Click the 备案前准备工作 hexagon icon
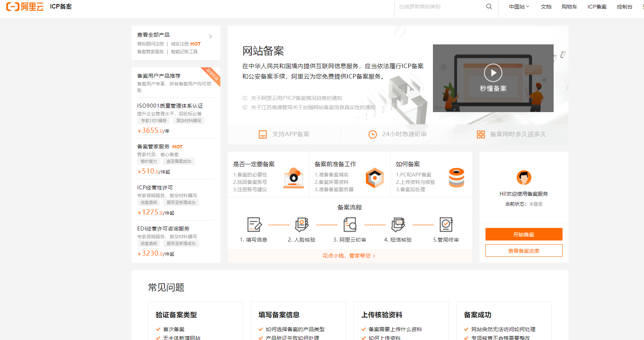 tap(375, 178)
